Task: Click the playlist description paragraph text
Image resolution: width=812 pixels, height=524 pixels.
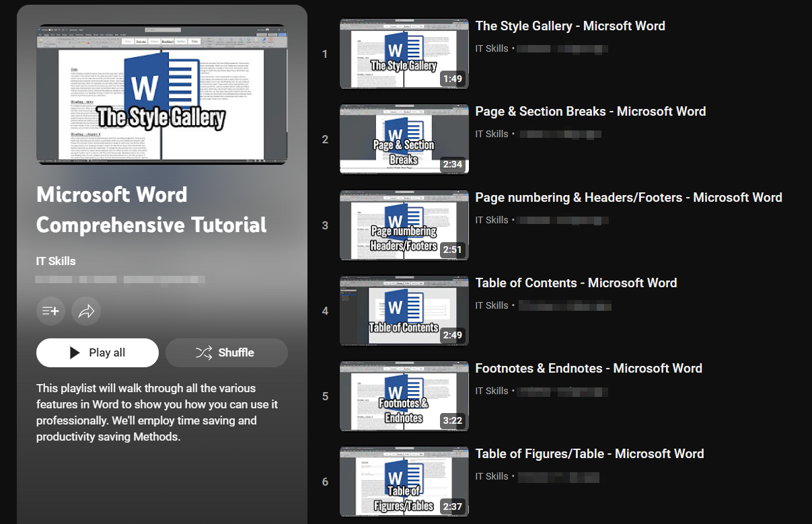Action: point(157,412)
